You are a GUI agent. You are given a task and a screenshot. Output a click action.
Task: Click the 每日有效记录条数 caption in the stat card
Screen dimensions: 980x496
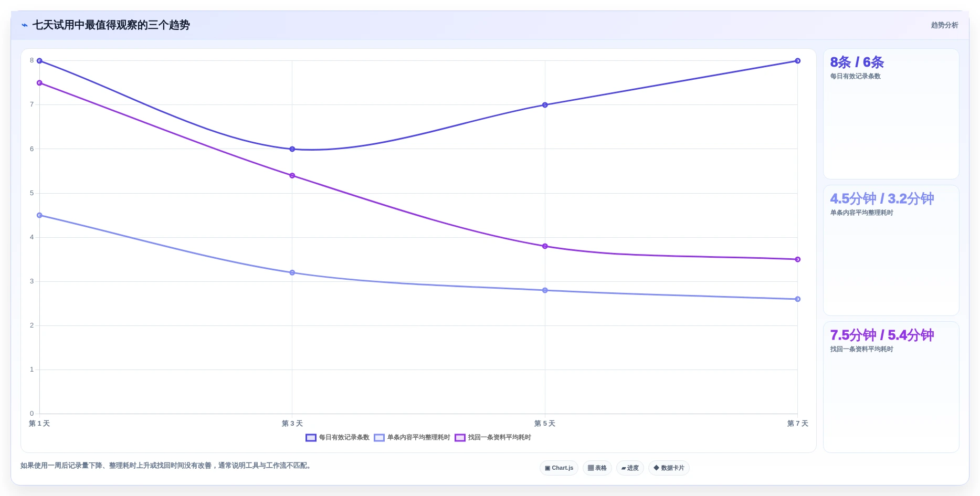(x=856, y=77)
